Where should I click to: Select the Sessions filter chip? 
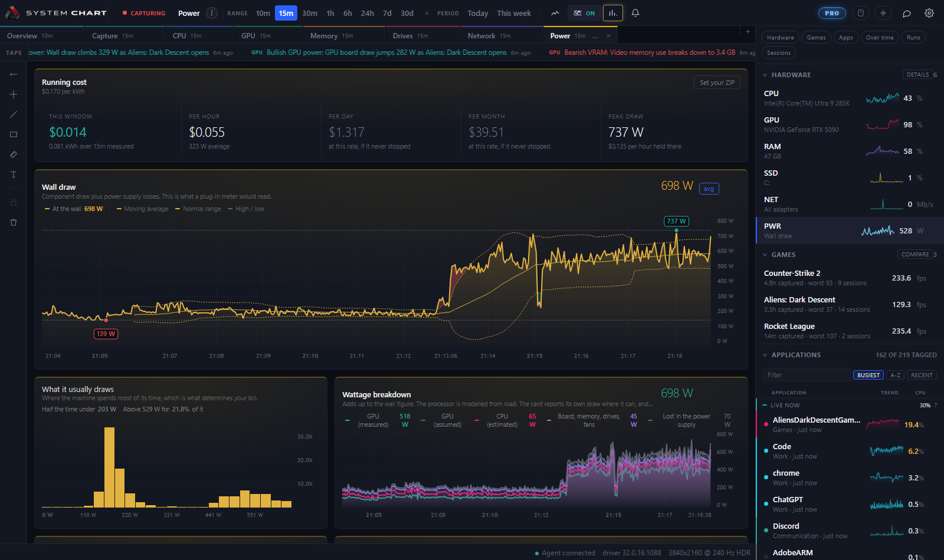coord(779,53)
